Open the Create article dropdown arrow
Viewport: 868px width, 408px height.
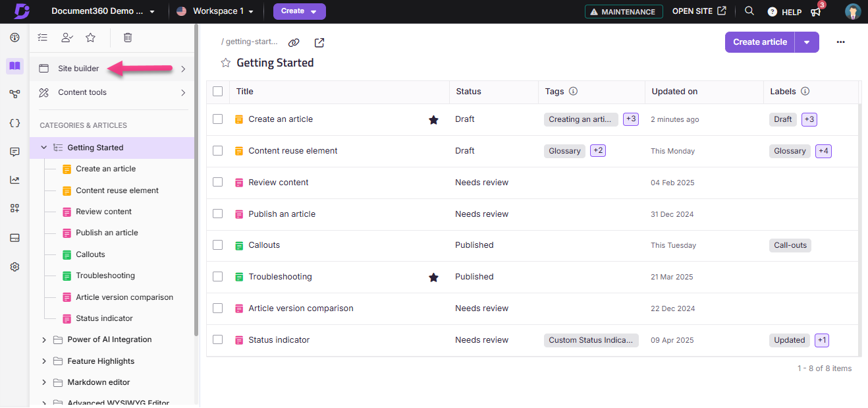(807, 42)
